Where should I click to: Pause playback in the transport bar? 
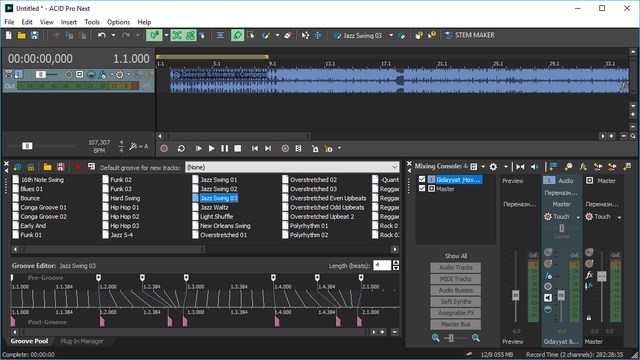pos(224,149)
